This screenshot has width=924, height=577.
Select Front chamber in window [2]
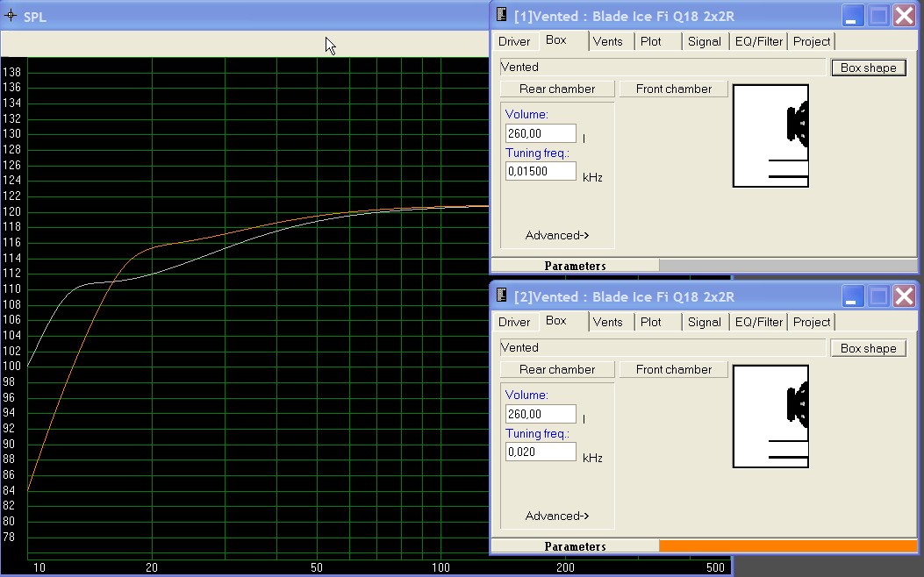click(x=674, y=369)
